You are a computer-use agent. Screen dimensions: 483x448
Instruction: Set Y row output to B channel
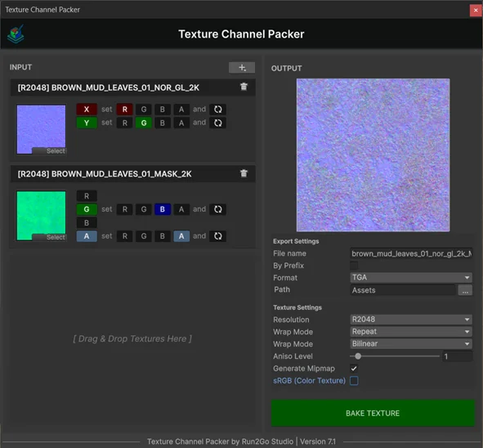click(163, 123)
